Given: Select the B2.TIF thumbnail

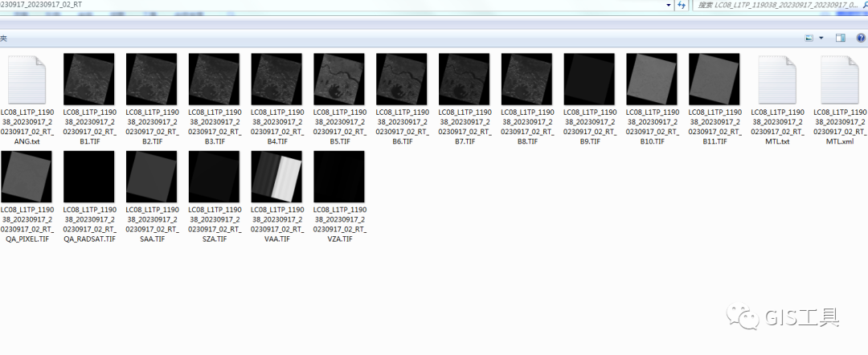Looking at the screenshot, I should click(152, 79).
